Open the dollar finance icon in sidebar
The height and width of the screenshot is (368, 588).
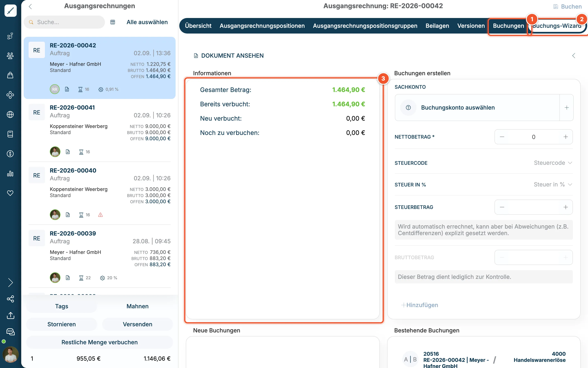click(10, 154)
